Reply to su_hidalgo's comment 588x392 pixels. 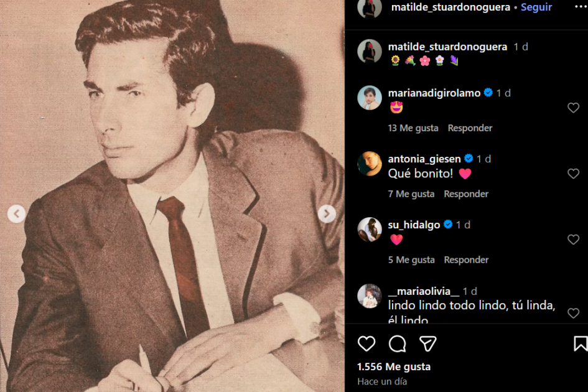point(466,260)
